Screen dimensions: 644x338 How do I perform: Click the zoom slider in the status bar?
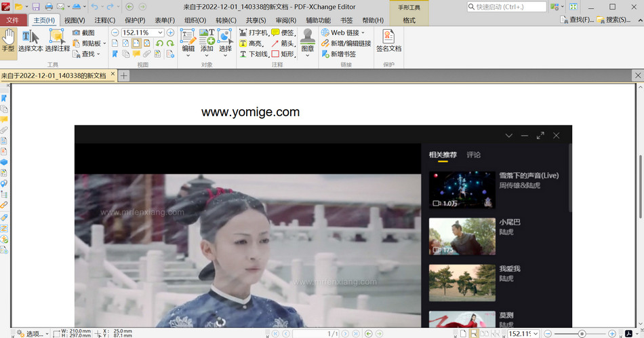point(583,333)
